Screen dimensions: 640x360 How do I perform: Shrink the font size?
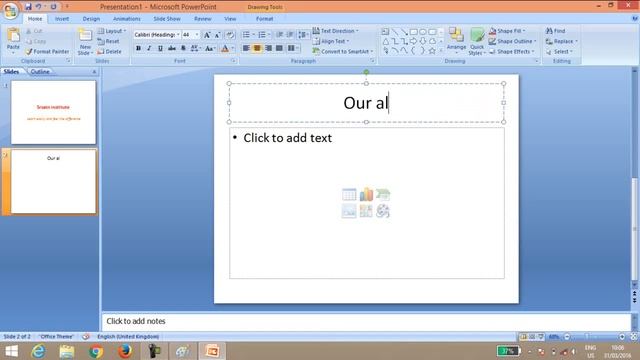click(x=218, y=35)
